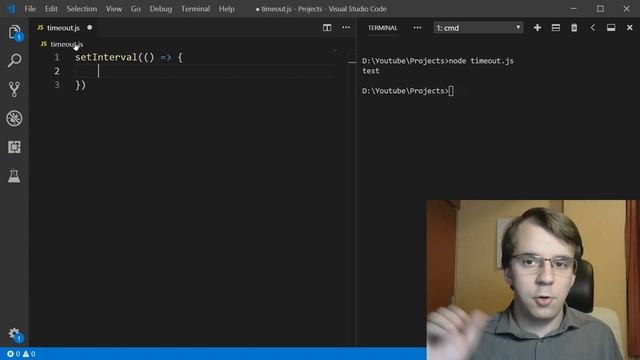The width and height of the screenshot is (640, 360).
Task: Focus the terminal prompt input cursor
Action: [x=451, y=91]
